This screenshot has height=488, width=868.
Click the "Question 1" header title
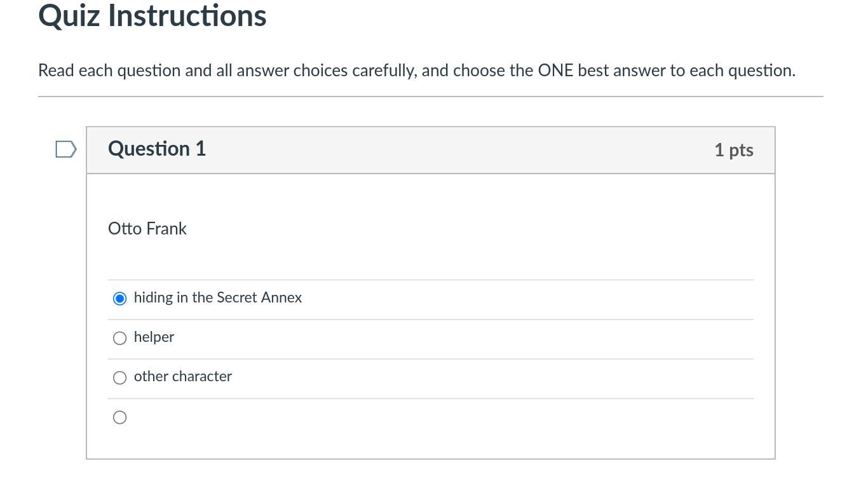pyautogui.click(x=157, y=149)
